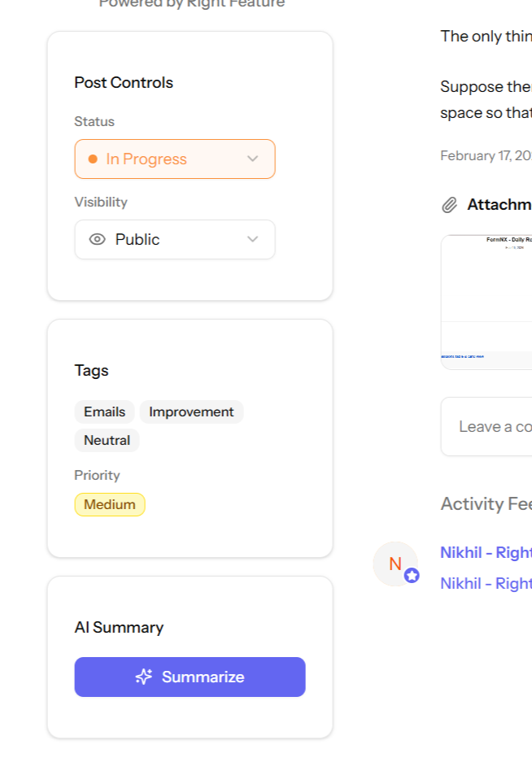Open the Status dropdown showing In Progress
Viewport: 532px width, 775px height.
pos(174,159)
